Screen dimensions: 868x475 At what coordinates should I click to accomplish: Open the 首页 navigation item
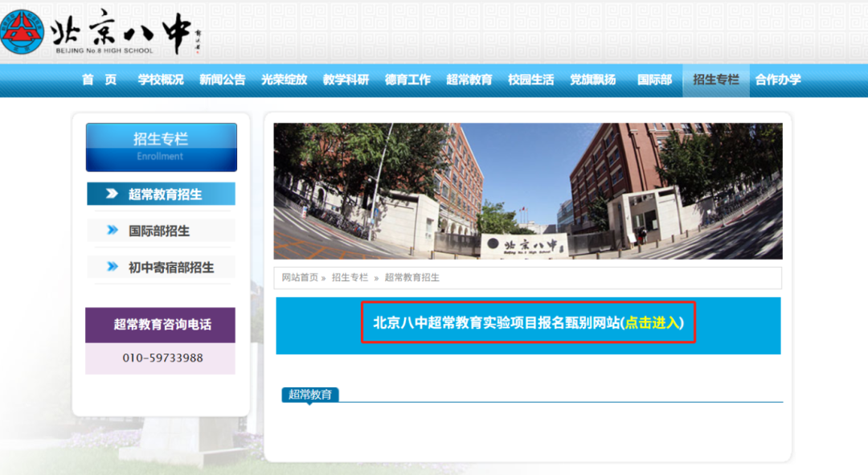[x=99, y=80]
